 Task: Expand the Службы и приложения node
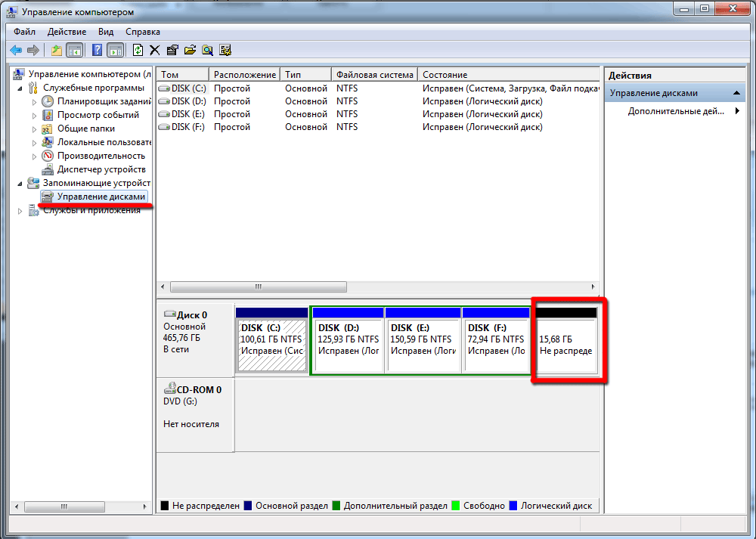point(20,211)
